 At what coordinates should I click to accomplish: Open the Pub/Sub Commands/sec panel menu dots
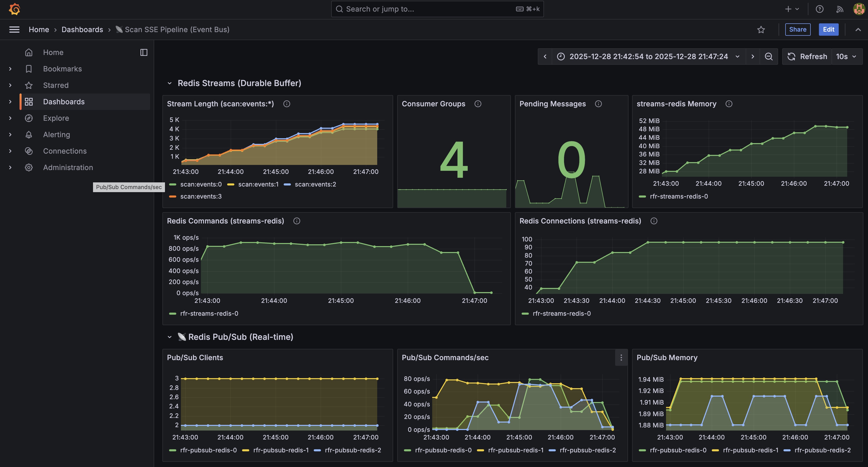621,358
